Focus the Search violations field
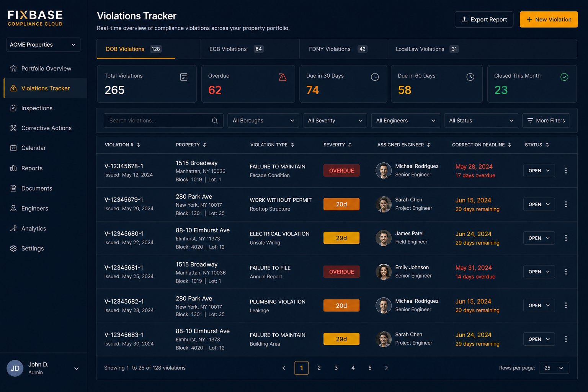Image resolution: width=588 pixels, height=392 pixels. 163,121
